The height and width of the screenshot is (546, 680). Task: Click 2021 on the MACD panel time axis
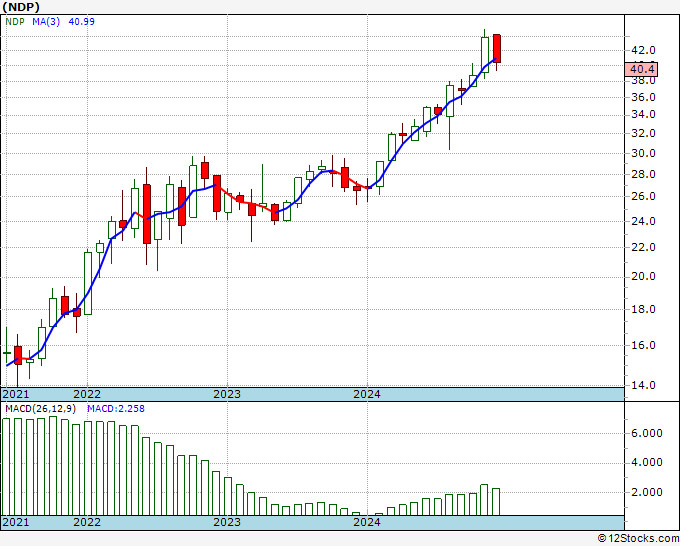click(16, 522)
